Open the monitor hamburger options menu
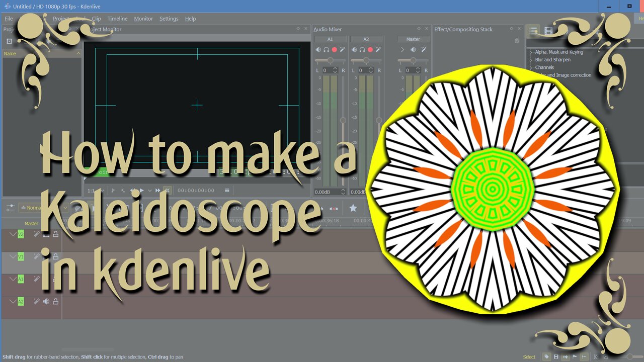The width and height of the screenshot is (644, 362). (x=227, y=191)
